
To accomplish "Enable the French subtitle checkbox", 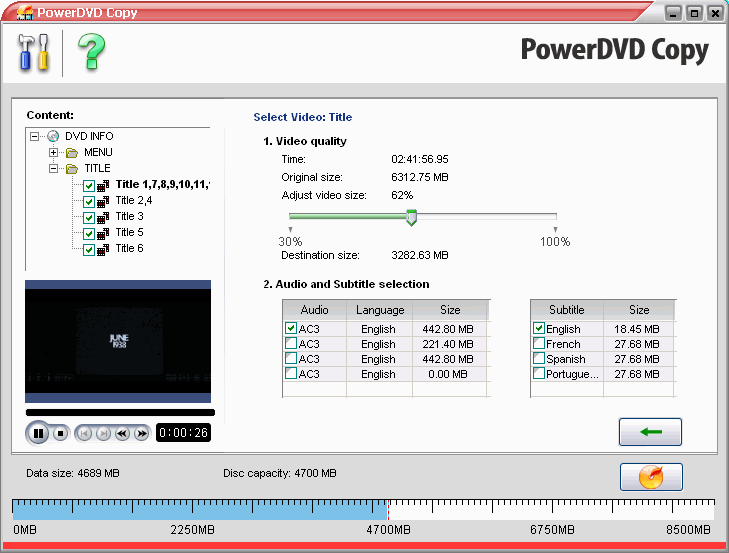I will [x=539, y=343].
